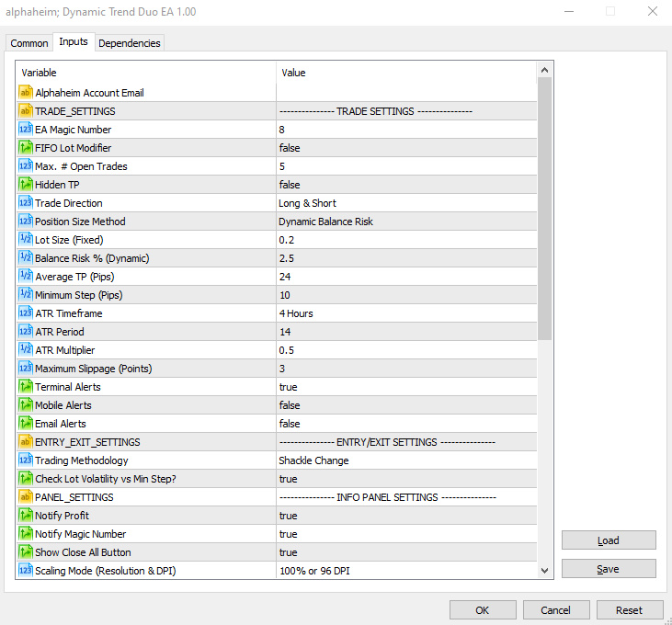This screenshot has height=625, width=672.
Task: Click the Value column header
Action: pos(406,73)
